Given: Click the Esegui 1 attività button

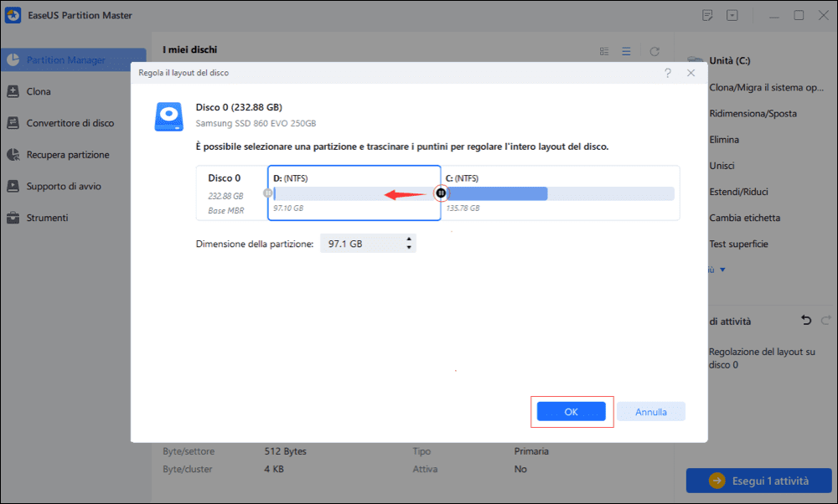Looking at the screenshot, I should point(759,481).
